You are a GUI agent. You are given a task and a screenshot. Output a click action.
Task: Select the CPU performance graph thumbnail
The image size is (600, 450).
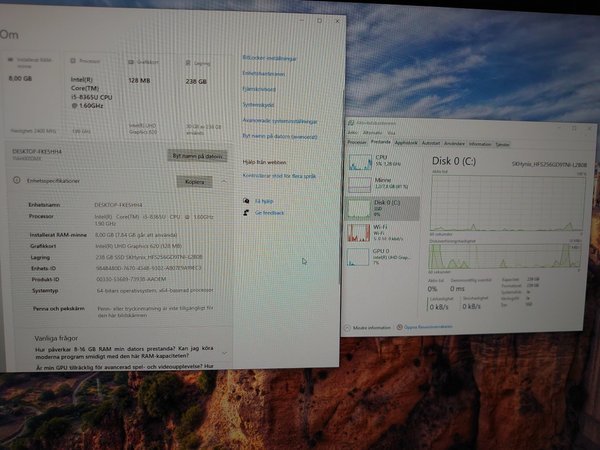(x=358, y=163)
